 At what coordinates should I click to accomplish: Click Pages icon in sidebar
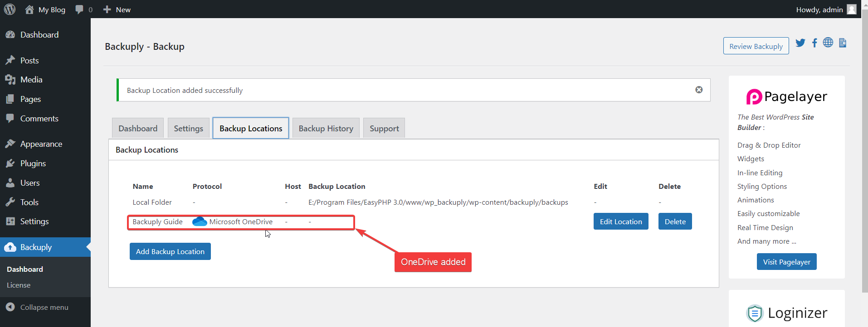10,99
